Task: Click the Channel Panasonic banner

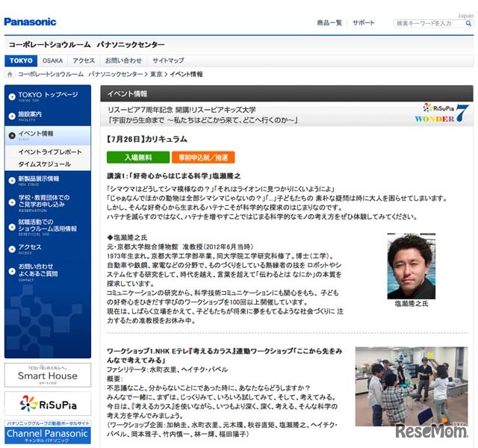Action: coord(48,432)
